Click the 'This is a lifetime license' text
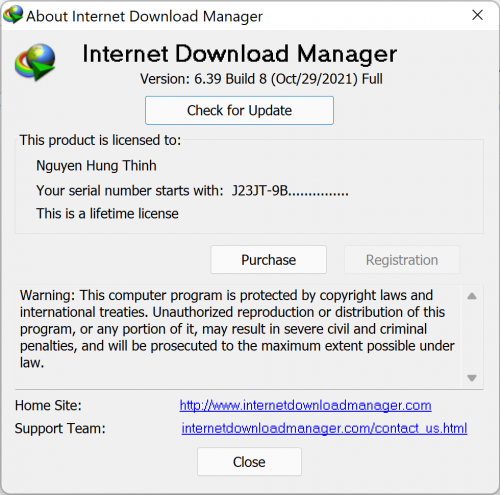Viewport: 500px width, 495px height. 107,214
